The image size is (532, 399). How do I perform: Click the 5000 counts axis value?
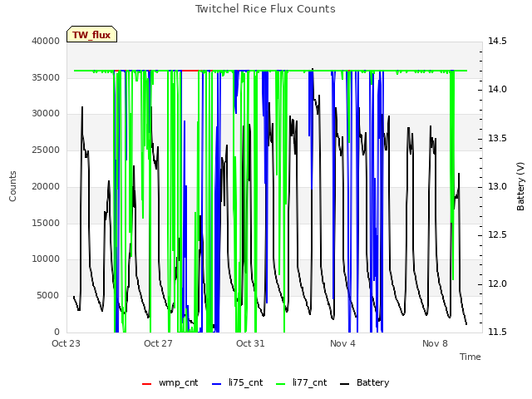tap(48, 296)
